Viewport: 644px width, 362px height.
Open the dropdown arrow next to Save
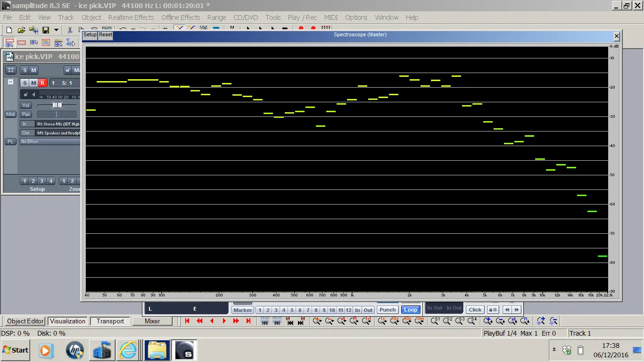pos(57,30)
